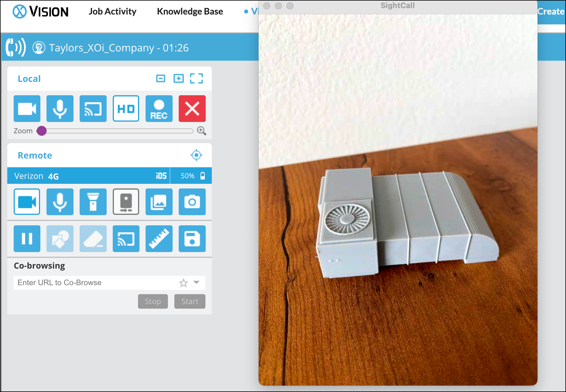Toggle switch camera on remote device
The image size is (566, 392).
tap(126, 202)
